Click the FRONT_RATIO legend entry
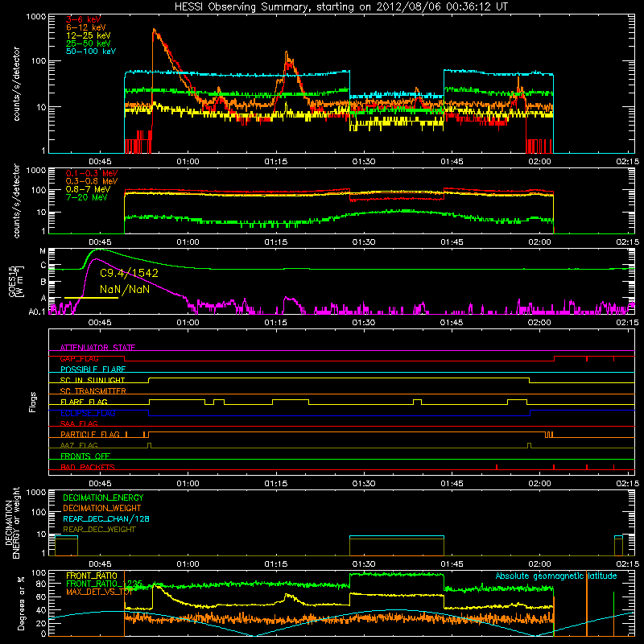The image size is (644, 644). (x=92, y=576)
